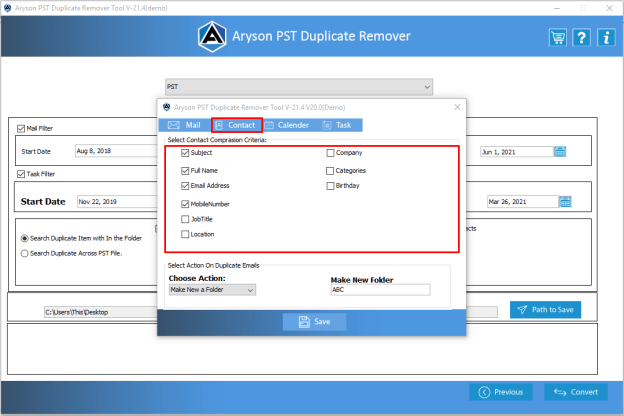Screen dimensions: 624x416
Task: Click the Aryson logo in the header
Action: [x=212, y=37]
